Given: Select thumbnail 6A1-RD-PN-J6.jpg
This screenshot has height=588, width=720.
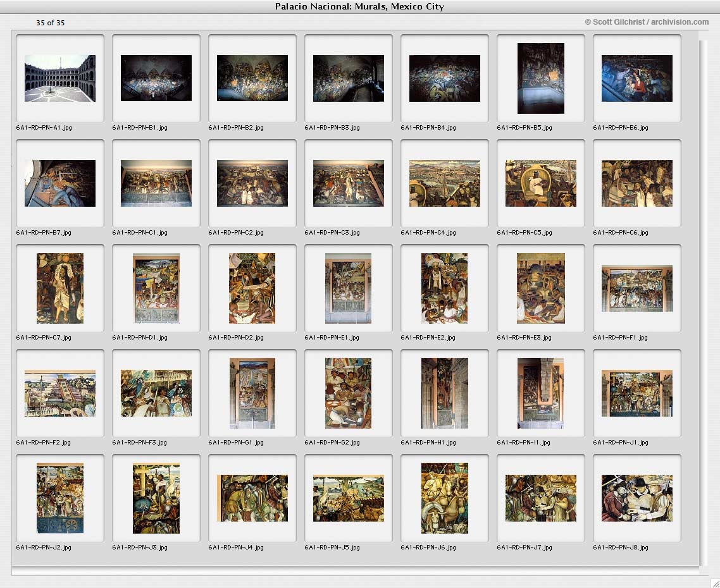Looking at the screenshot, I should [x=445, y=498].
